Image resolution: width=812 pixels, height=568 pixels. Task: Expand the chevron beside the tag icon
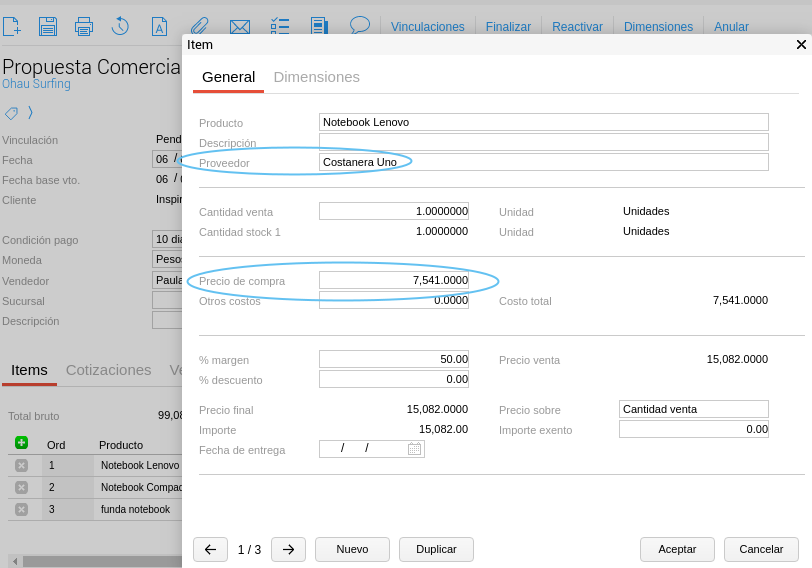click(x=30, y=113)
